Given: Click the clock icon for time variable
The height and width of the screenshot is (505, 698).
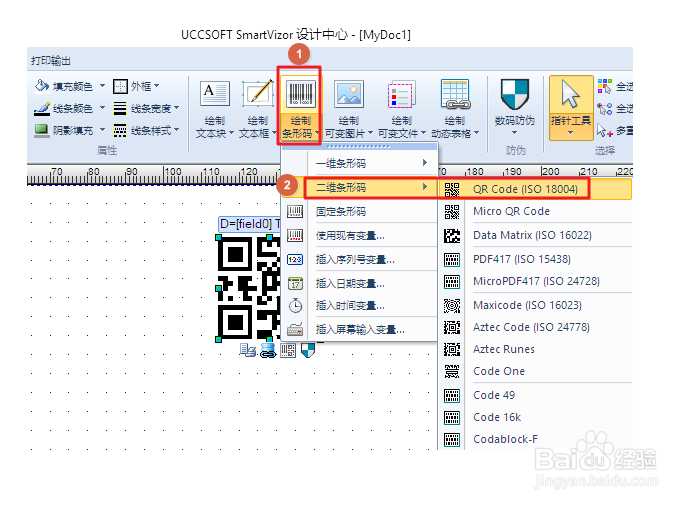Looking at the screenshot, I should pos(295,305).
